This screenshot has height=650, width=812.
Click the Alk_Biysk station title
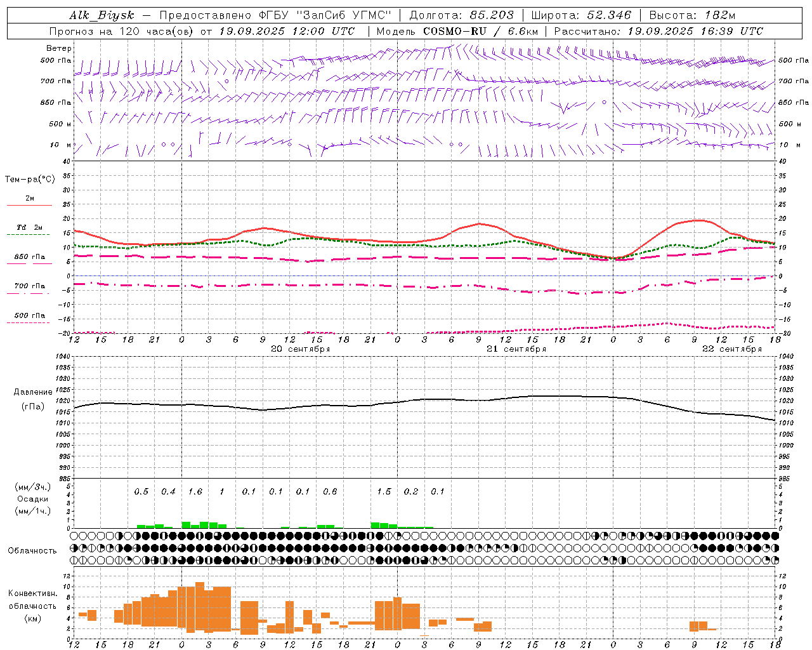click(101, 16)
